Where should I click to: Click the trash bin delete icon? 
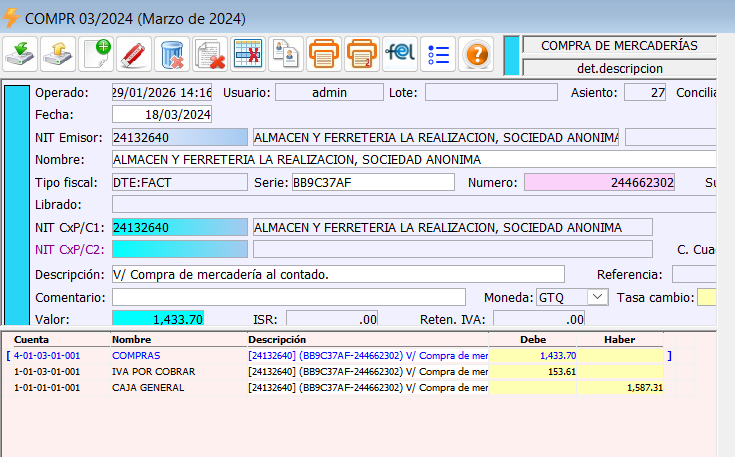[172, 53]
